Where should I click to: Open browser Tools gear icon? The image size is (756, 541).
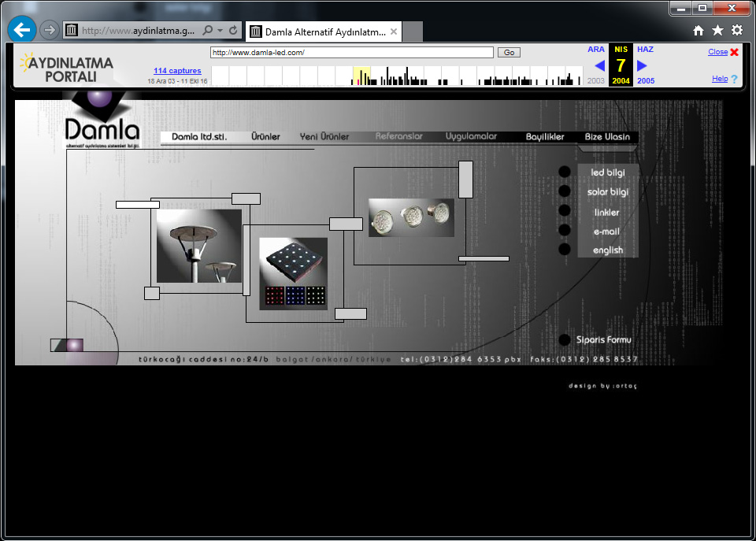pos(737,31)
